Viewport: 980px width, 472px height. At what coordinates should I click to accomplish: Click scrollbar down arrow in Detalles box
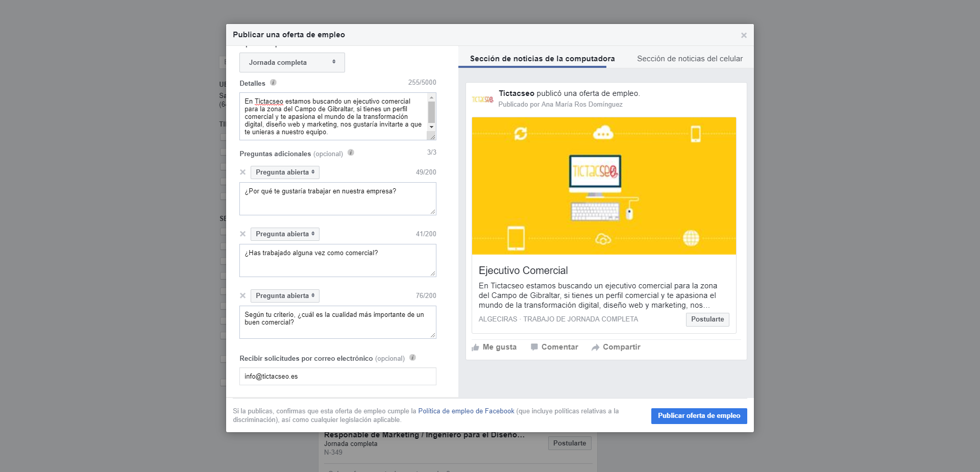pyautogui.click(x=432, y=127)
